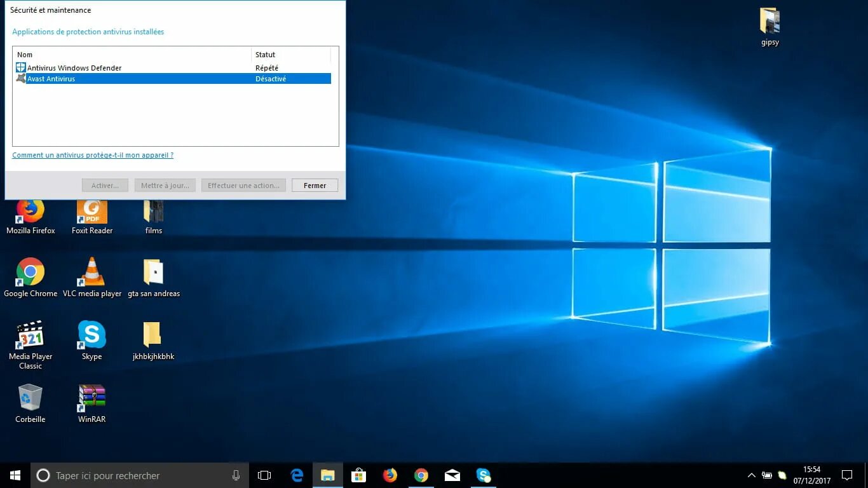Screen dimensions: 868x488
Task: Select the Corbeille recycle bin icon
Action: 31,403
